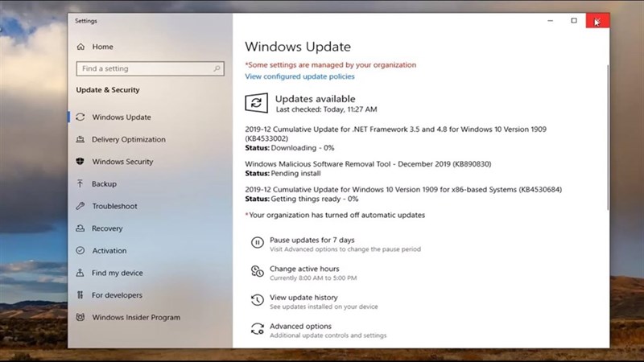The image size is (644, 362).
Task: Click Malicious Software Removal Tool KB890830 entry
Action: point(368,164)
